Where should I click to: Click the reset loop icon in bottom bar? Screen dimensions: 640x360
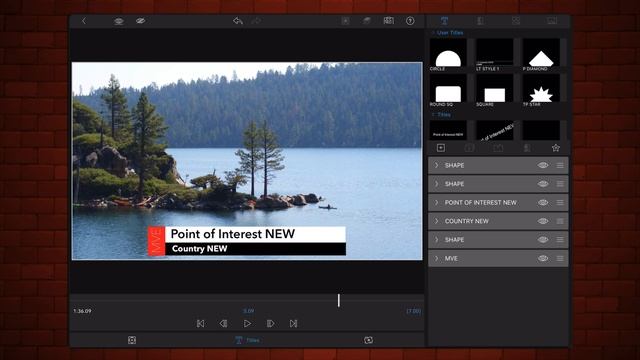[x=368, y=340]
